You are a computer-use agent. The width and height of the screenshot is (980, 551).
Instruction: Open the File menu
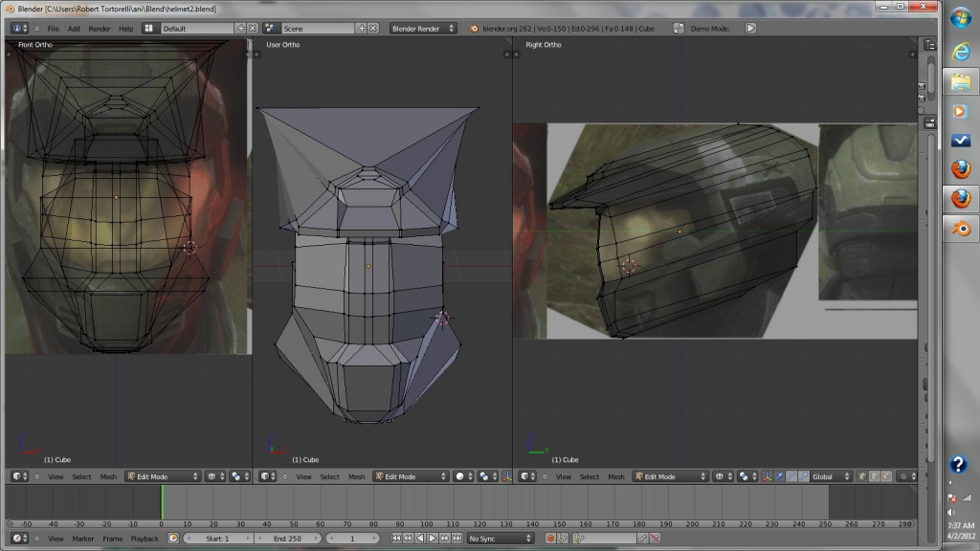click(54, 29)
